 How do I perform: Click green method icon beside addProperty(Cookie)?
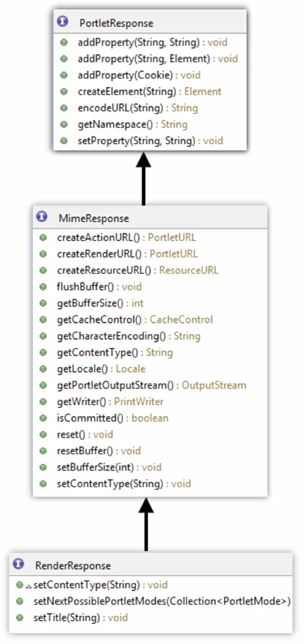pyautogui.click(x=64, y=75)
